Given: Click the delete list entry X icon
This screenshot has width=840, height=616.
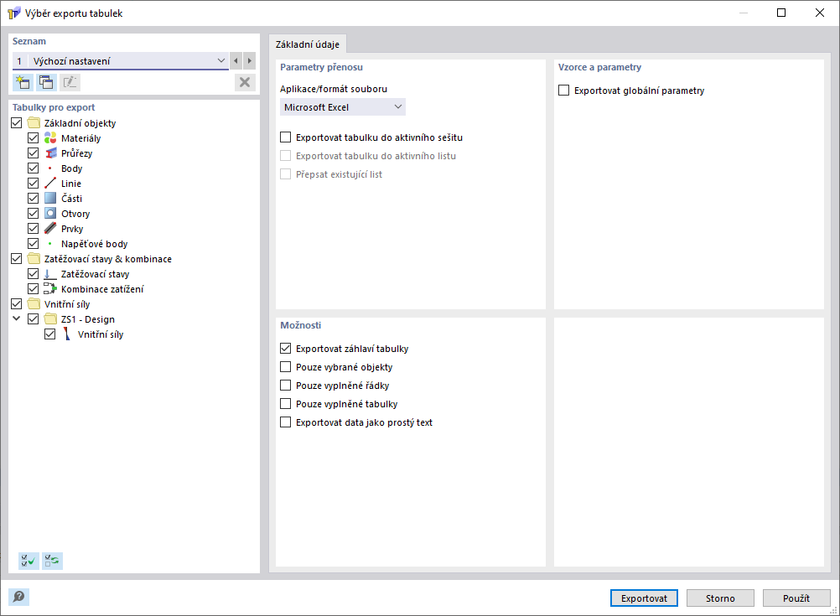Looking at the screenshot, I should 244,82.
